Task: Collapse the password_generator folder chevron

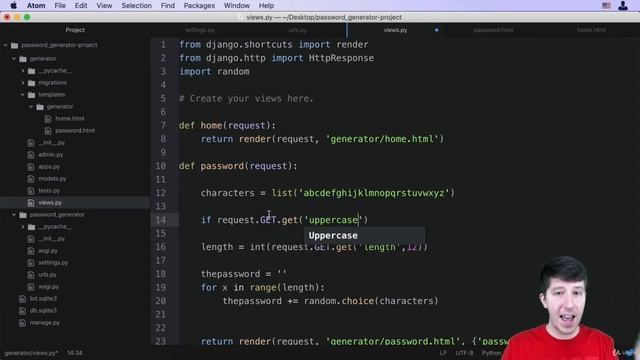Action: pos(14,215)
